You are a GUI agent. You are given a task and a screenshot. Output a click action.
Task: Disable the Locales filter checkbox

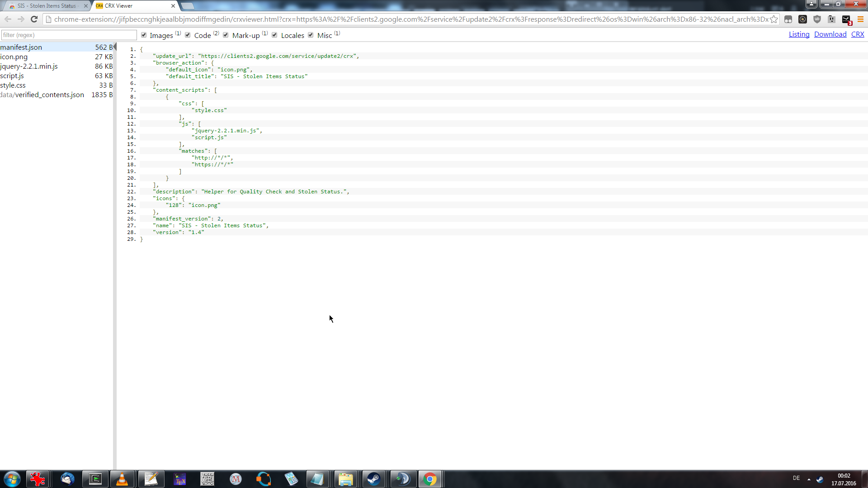pos(274,35)
